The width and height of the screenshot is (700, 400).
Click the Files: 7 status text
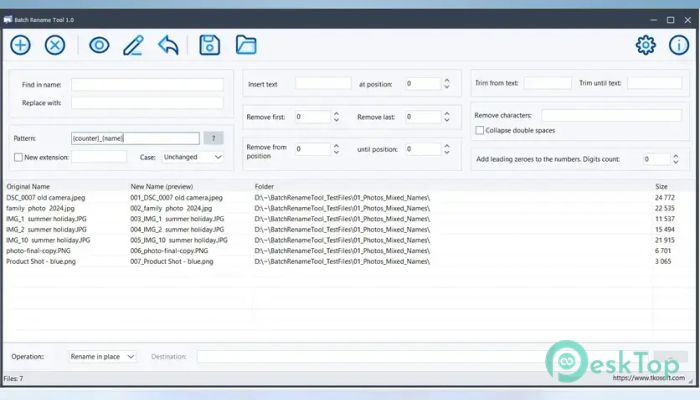(13, 379)
